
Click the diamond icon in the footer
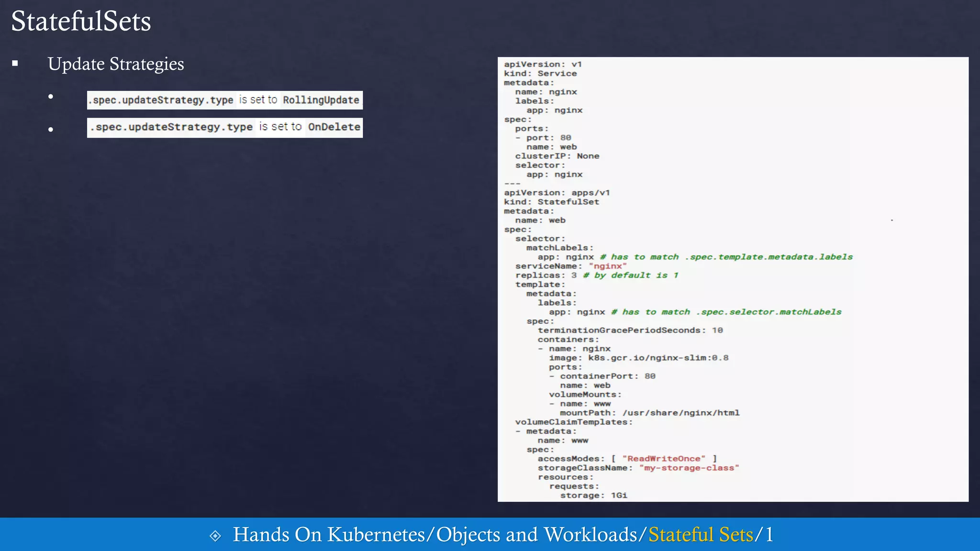[215, 535]
